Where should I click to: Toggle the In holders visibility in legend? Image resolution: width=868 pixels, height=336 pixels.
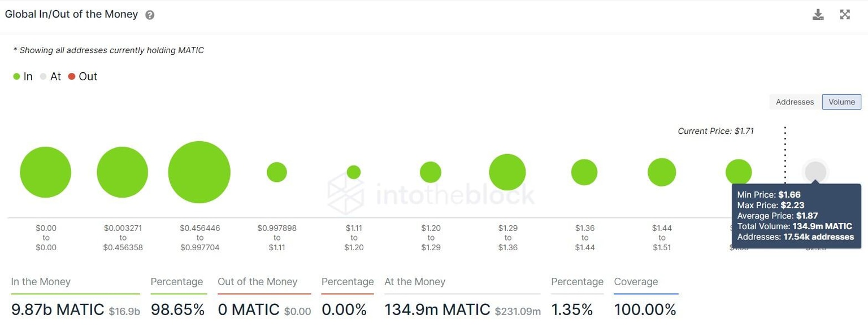(23, 76)
